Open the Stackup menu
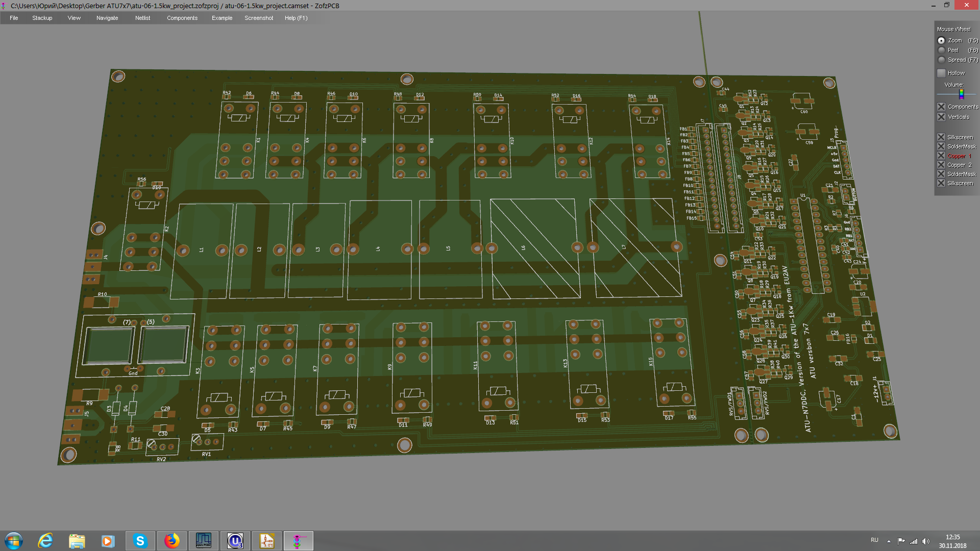This screenshot has width=980, height=551. tap(42, 18)
